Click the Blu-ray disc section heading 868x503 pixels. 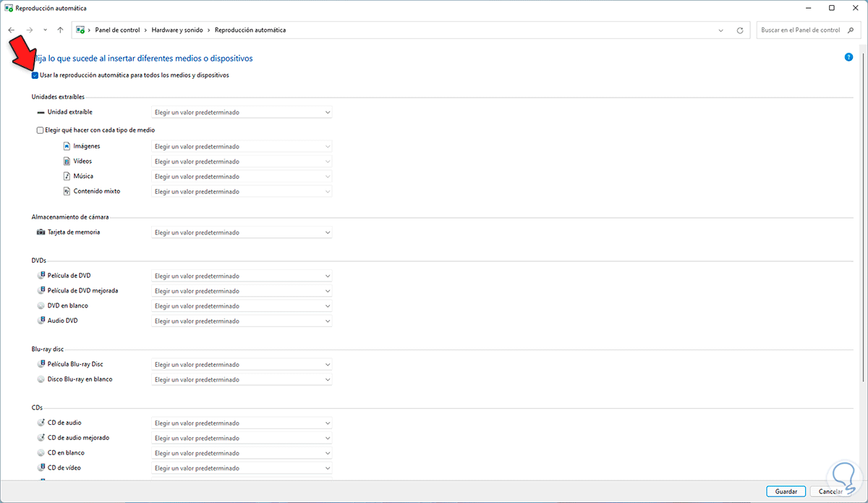click(47, 349)
